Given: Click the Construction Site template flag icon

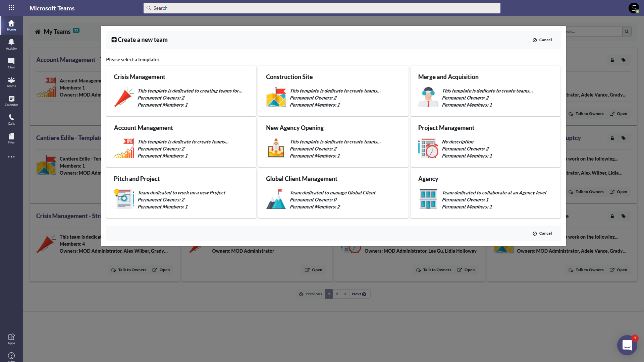Looking at the screenshot, I should (x=276, y=97).
